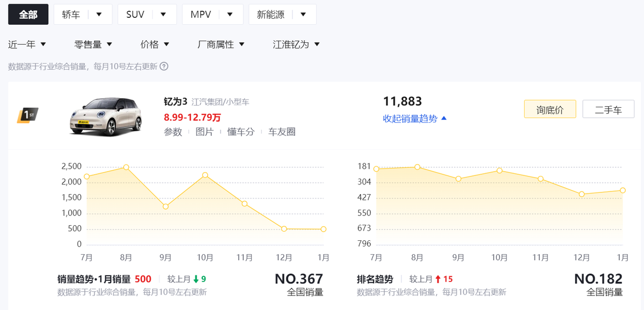The width and height of the screenshot is (644, 310).
Task: Click the 7月 point on sales chart
Action: coord(87,177)
